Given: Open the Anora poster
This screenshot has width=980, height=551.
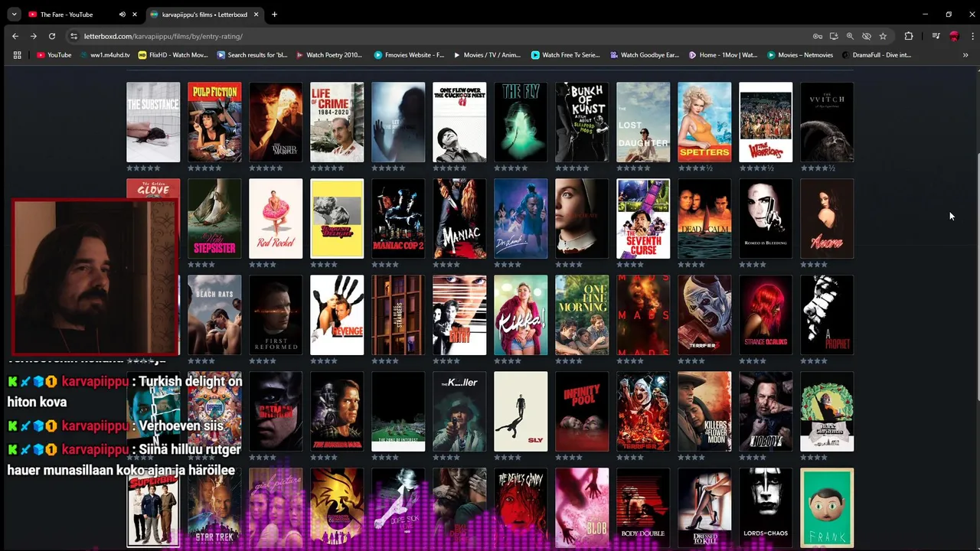Looking at the screenshot, I should pos(827,219).
